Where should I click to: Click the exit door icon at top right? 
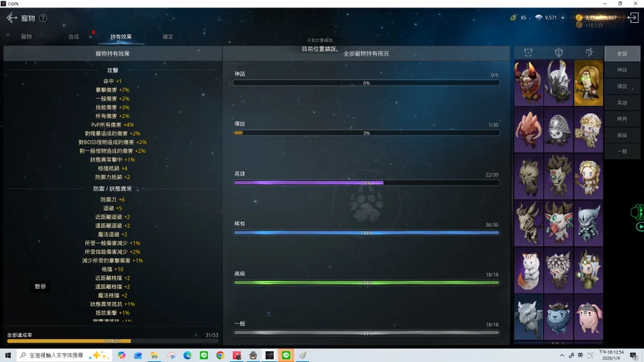tap(633, 18)
